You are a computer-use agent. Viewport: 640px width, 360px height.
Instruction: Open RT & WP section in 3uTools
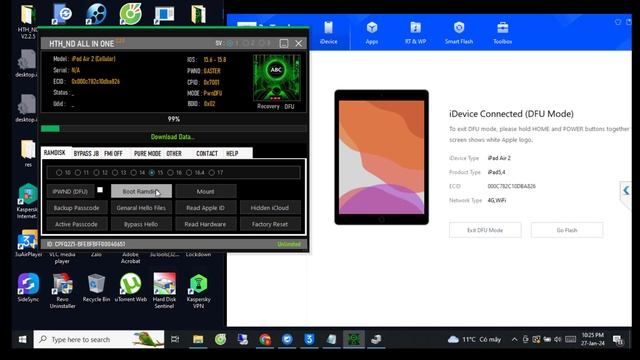click(416, 33)
